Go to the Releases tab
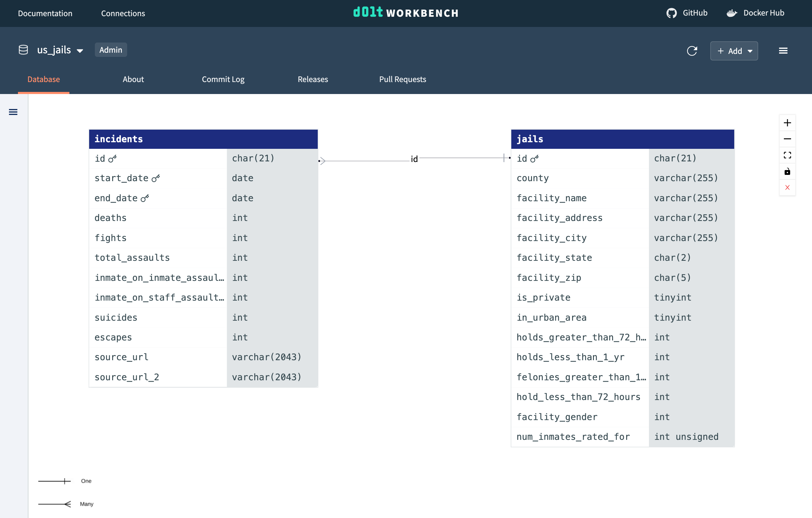812x518 pixels. 313,79
